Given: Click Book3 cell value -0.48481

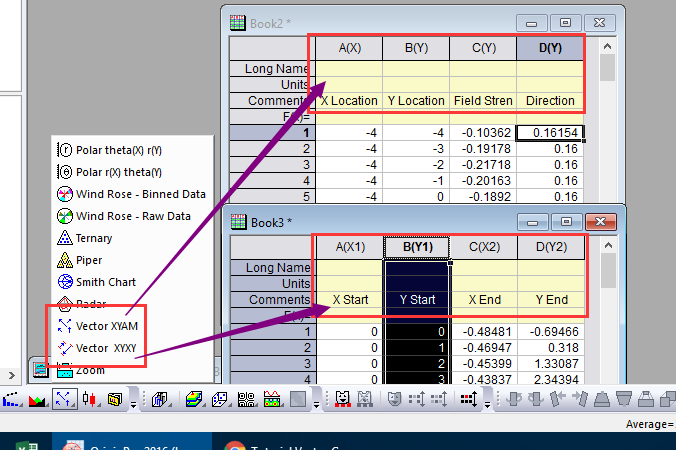Looking at the screenshot, I should coord(485,332).
